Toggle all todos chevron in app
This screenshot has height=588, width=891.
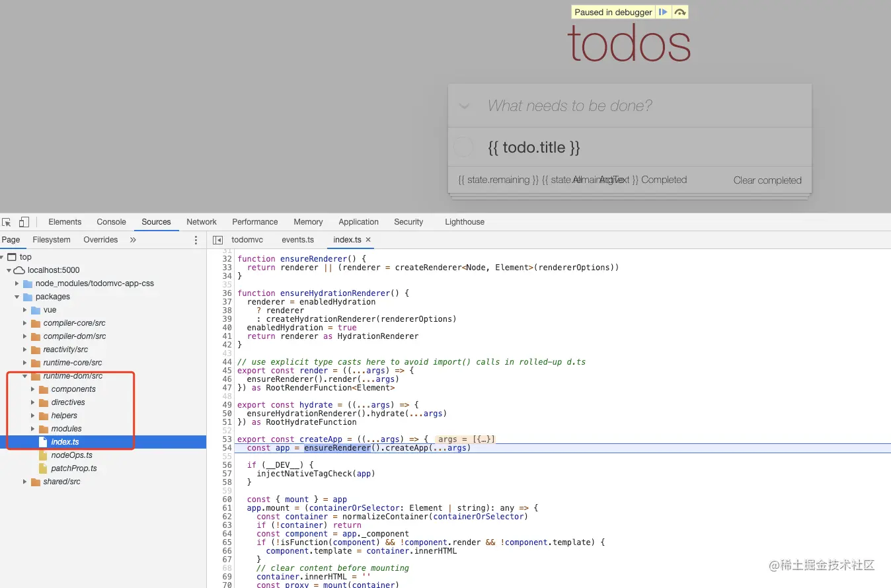click(x=464, y=106)
